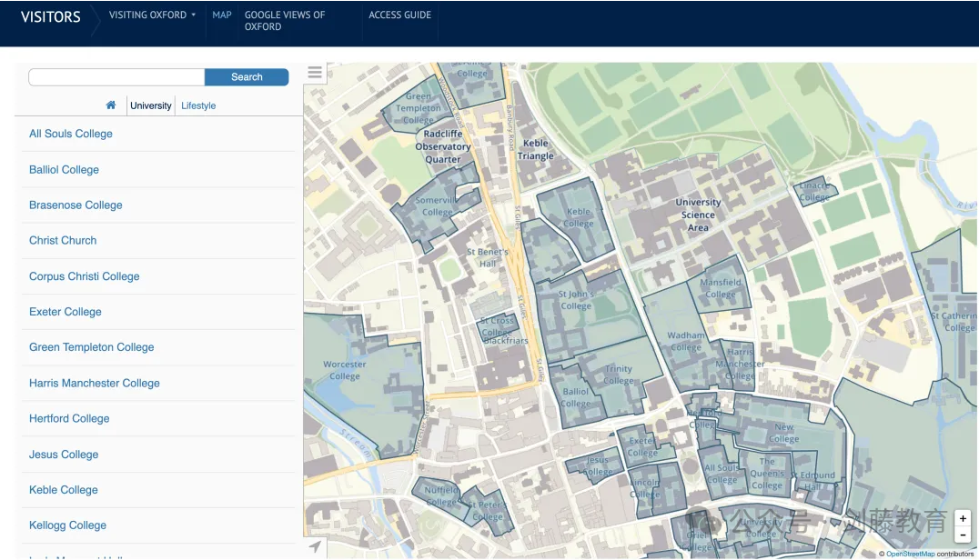Click Keble College label on the map
Viewport: 979px width, 560px height.
coord(579,217)
